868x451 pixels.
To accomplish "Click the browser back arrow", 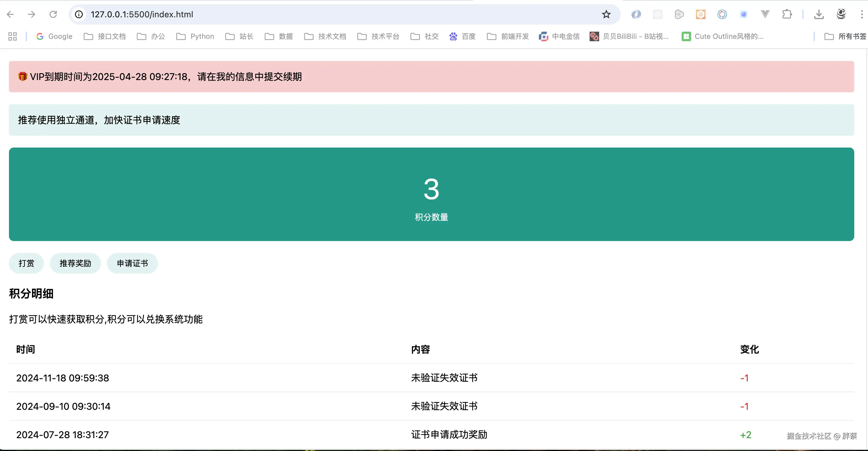I will pos(10,14).
